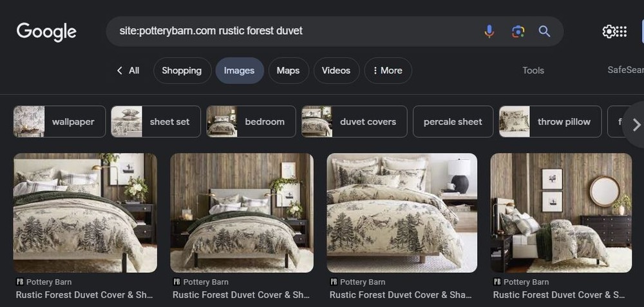Click the magnifier search icon
Image resolution: width=644 pixels, height=307 pixels.
[x=544, y=31]
